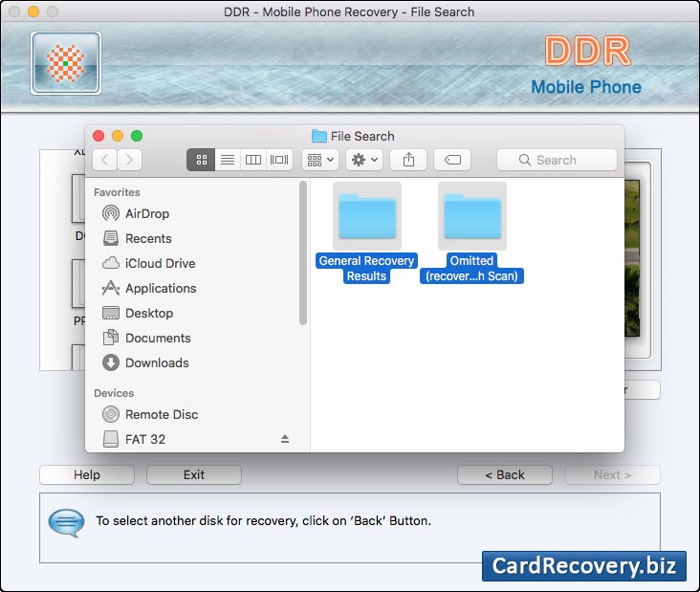Click the Desktop icon in sidebar
The height and width of the screenshot is (592, 700).
[x=111, y=313]
